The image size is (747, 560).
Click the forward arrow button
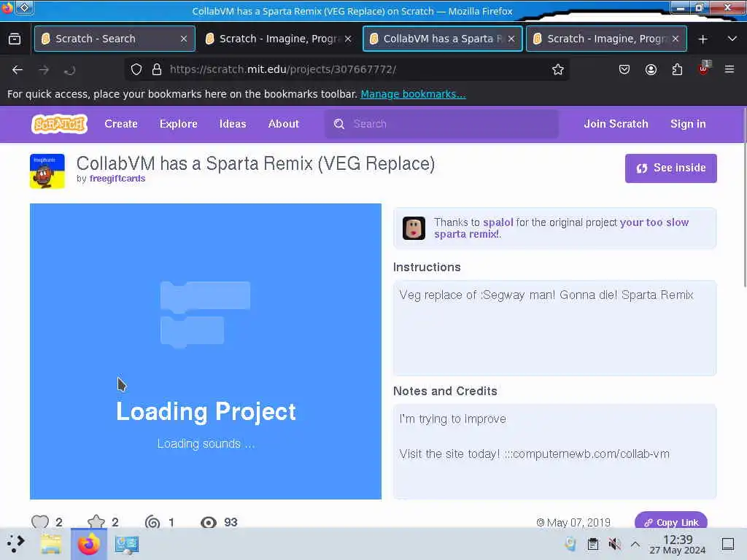pyautogui.click(x=44, y=70)
